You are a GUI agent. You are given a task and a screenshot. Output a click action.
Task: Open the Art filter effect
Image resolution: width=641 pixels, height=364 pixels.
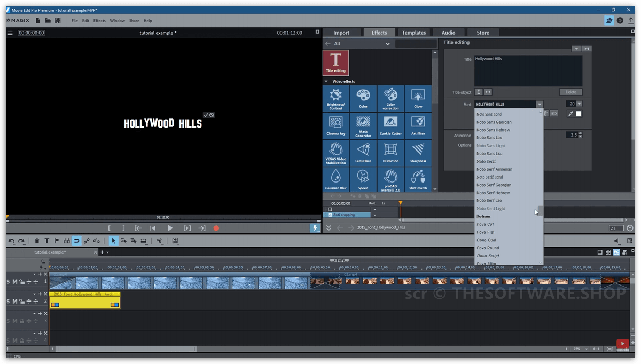click(418, 126)
